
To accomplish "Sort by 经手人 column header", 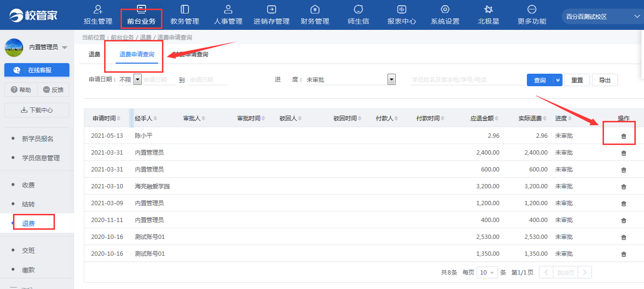I will (x=146, y=118).
